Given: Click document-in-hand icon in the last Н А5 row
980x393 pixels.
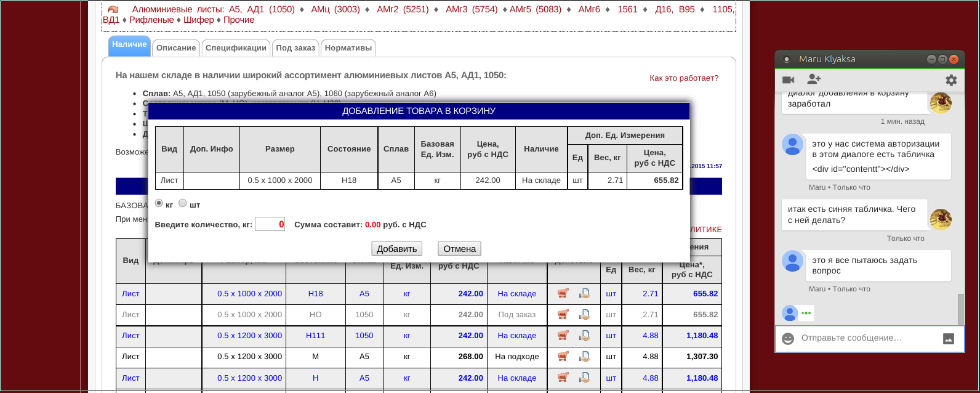Looking at the screenshot, I should point(585,378).
